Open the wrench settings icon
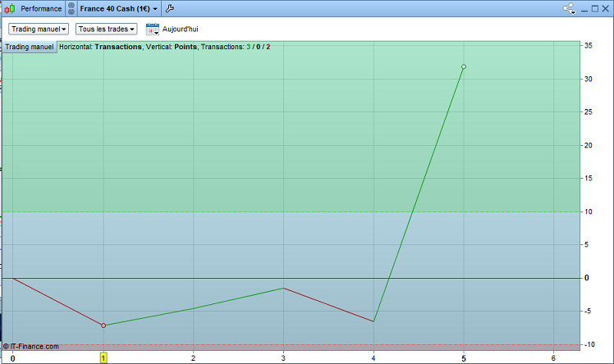Screen dimensions: 614x364 (170, 8)
